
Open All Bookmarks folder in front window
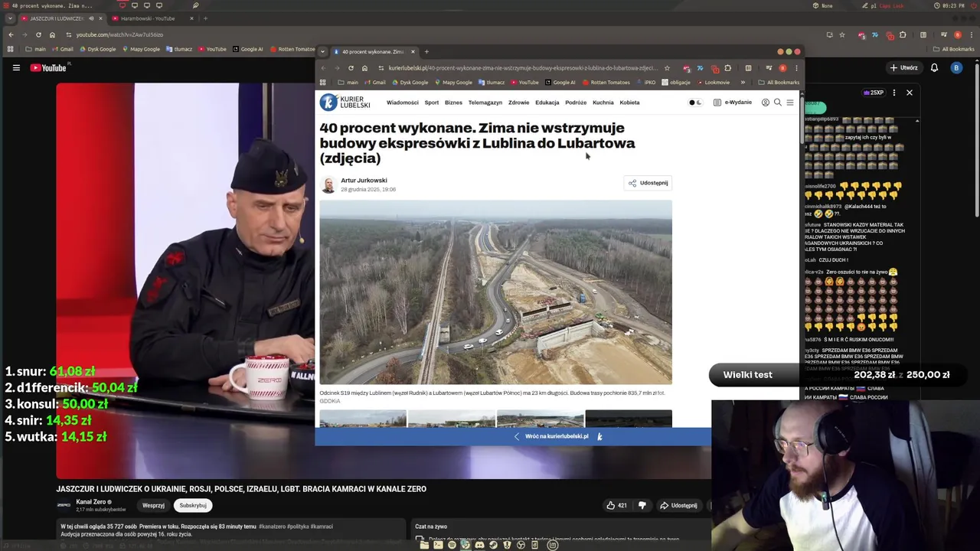[x=778, y=82]
